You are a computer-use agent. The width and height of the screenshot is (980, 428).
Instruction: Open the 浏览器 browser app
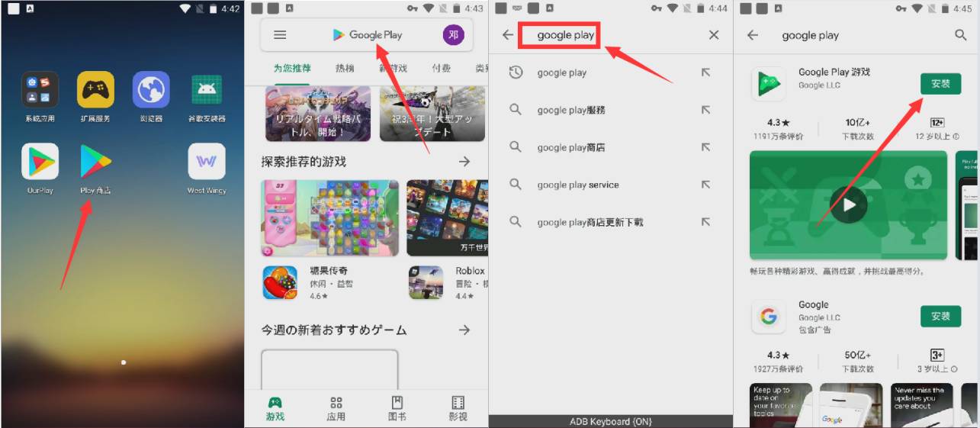pos(151,90)
